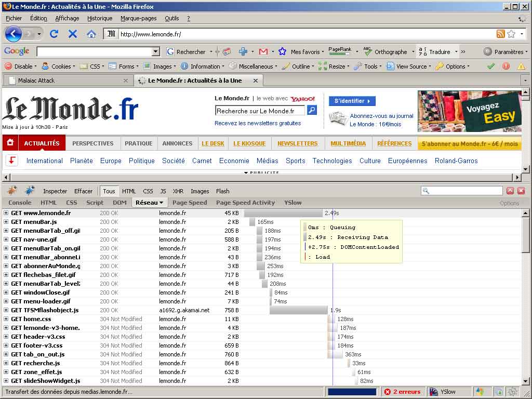The height and width of the screenshot is (399, 532).
Task: Open the Firebug Script tab
Action: [x=95, y=203]
